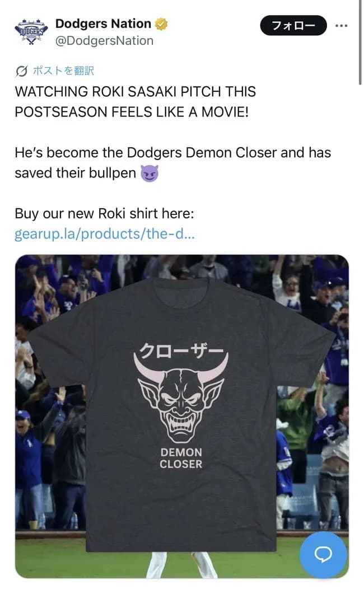Image resolution: width=364 pixels, height=594 pixels.
Task: Open the gearup.la product link
Action: 104,234
